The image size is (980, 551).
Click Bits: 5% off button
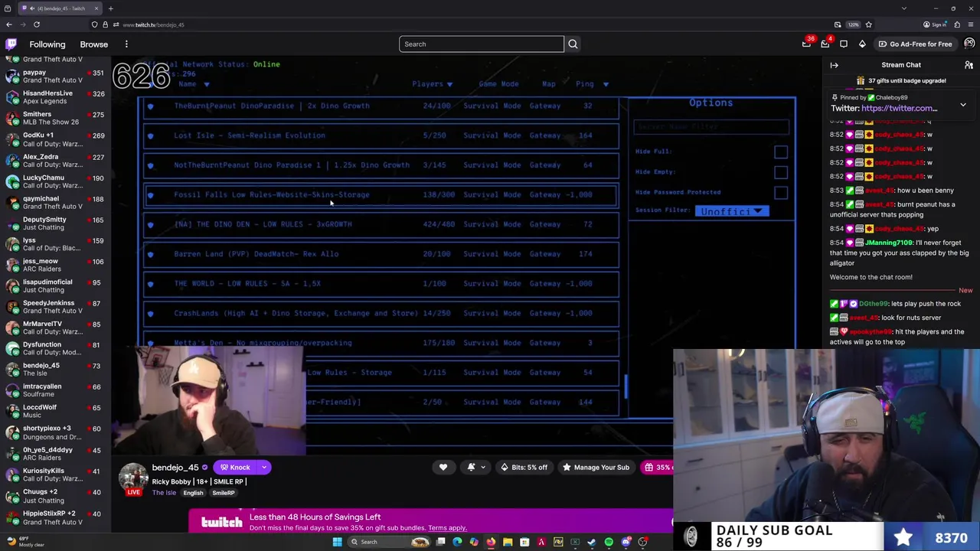coord(523,467)
